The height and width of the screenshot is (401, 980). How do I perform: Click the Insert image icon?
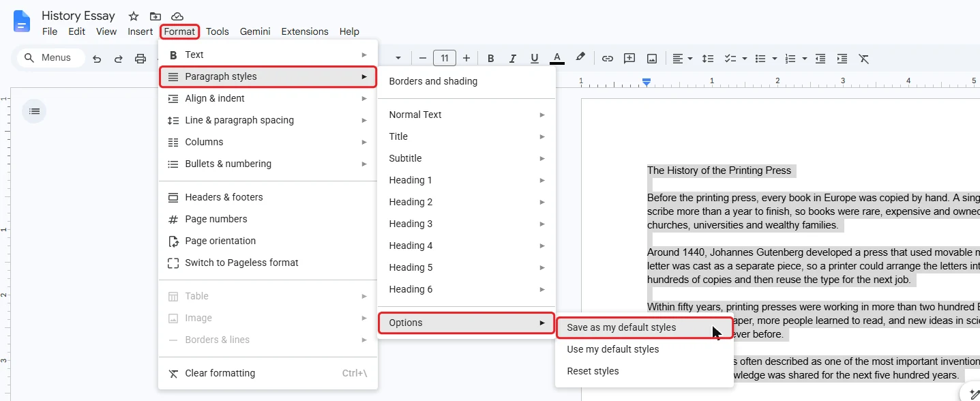tap(652, 59)
